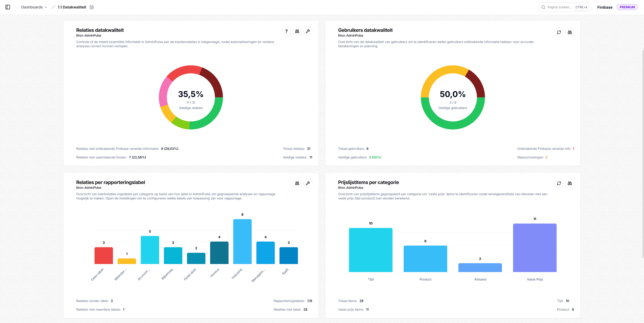The width and height of the screenshot is (644, 323).
Task: Click the Finibase account name
Action: pyautogui.click(x=605, y=7)
